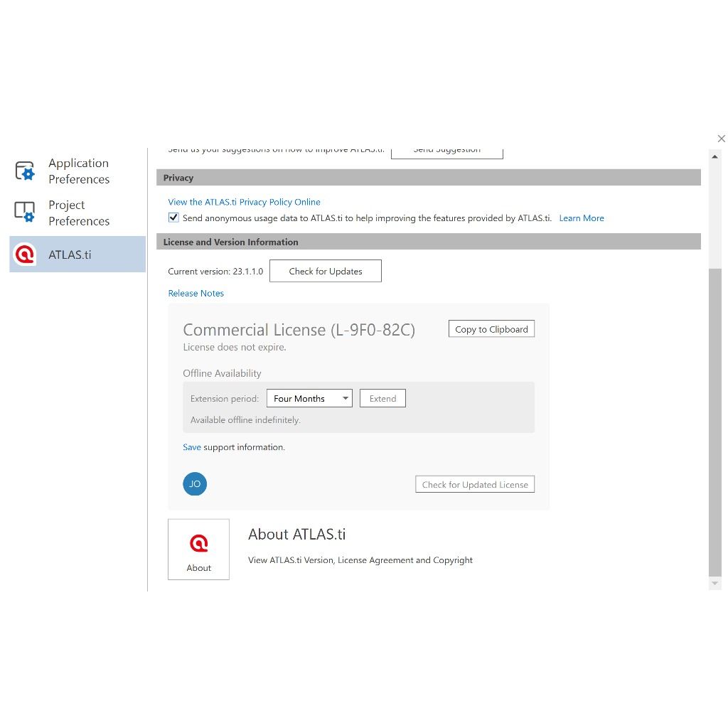The width and height of the screenshot is (728, 728).
Task: Click the red ATLAS.ti logo in sidebar
Action: point(25,255)
